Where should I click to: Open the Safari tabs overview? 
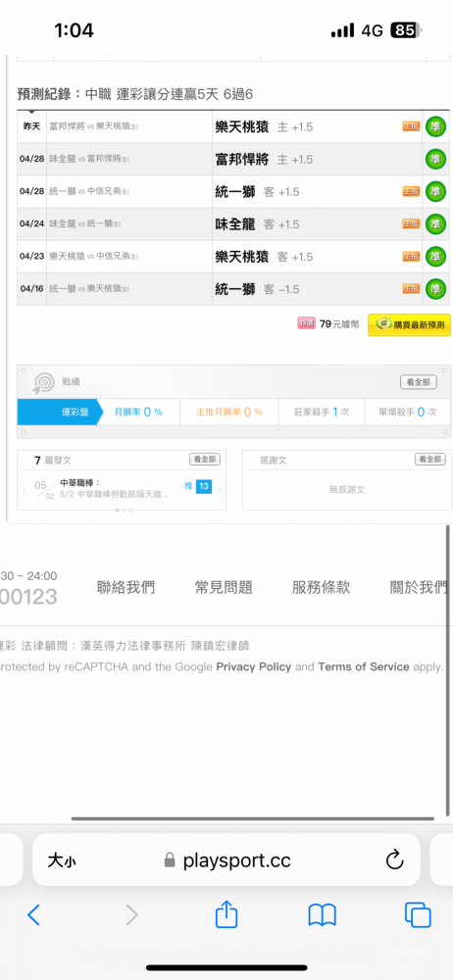click(x=418, y=915)
